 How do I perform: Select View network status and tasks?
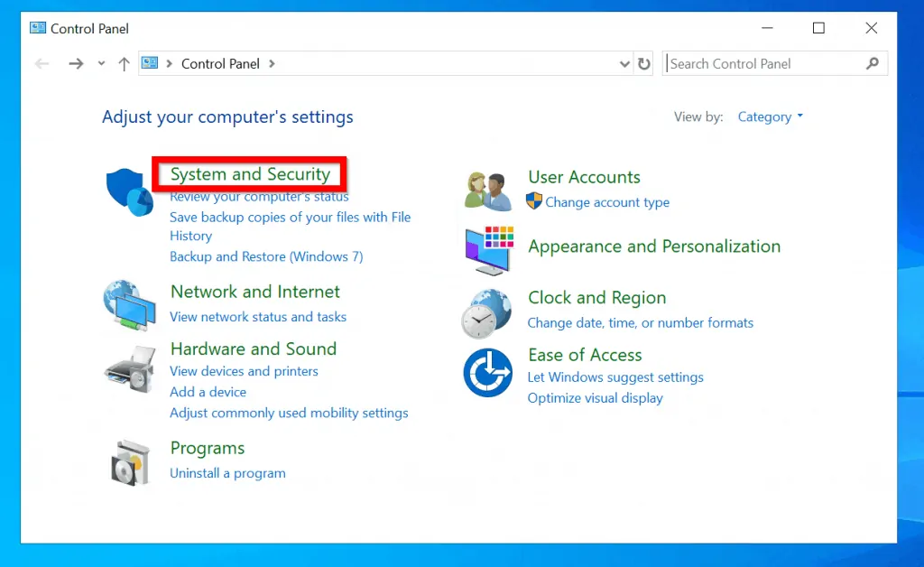(258, 317)
